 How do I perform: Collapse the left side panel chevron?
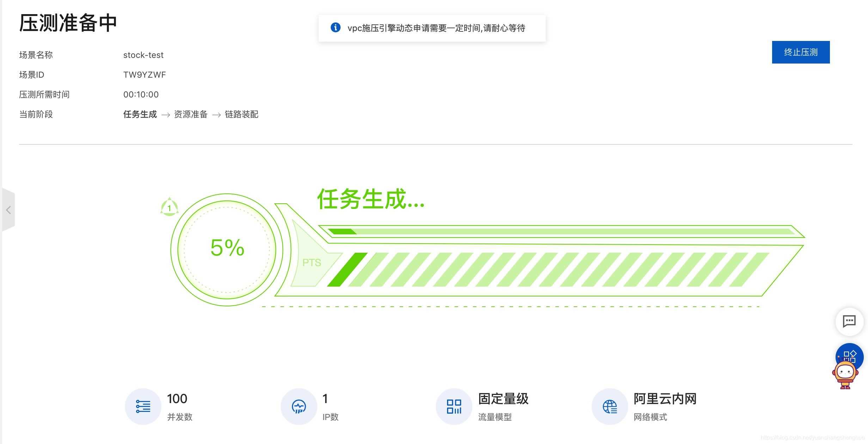click(8, 210)
